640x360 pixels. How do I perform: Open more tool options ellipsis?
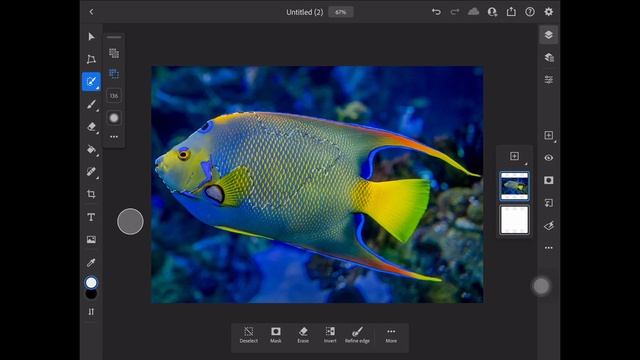(x=114, y=137)
